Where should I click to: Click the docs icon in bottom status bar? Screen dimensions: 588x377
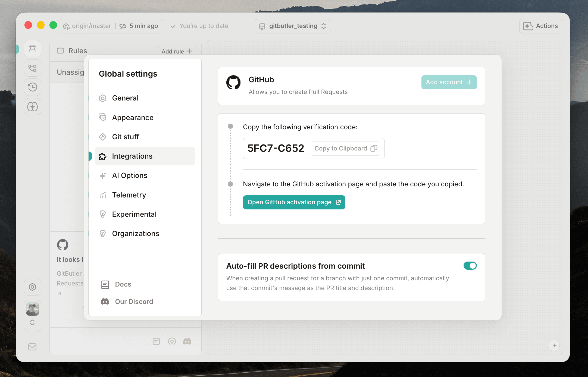coord(156,341)
